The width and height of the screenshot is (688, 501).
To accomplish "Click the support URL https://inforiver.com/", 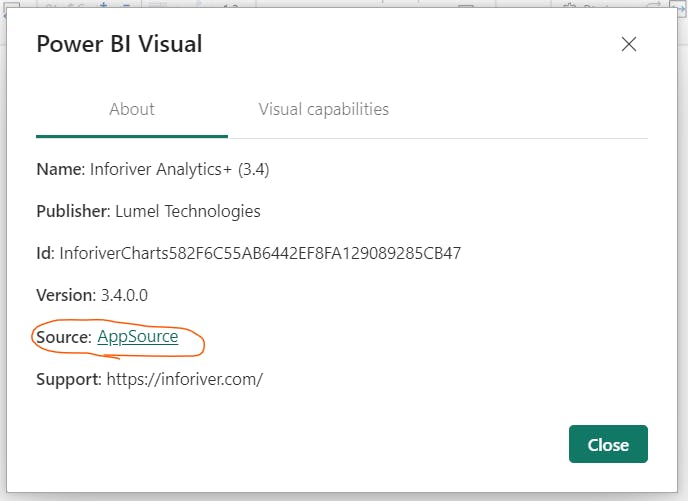I will tap(185, 379).
